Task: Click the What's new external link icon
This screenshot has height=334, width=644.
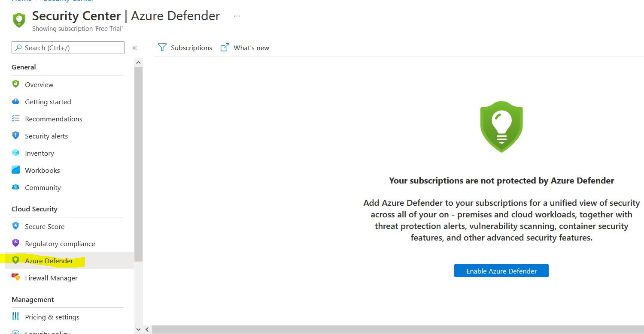Action: (225, 47)
